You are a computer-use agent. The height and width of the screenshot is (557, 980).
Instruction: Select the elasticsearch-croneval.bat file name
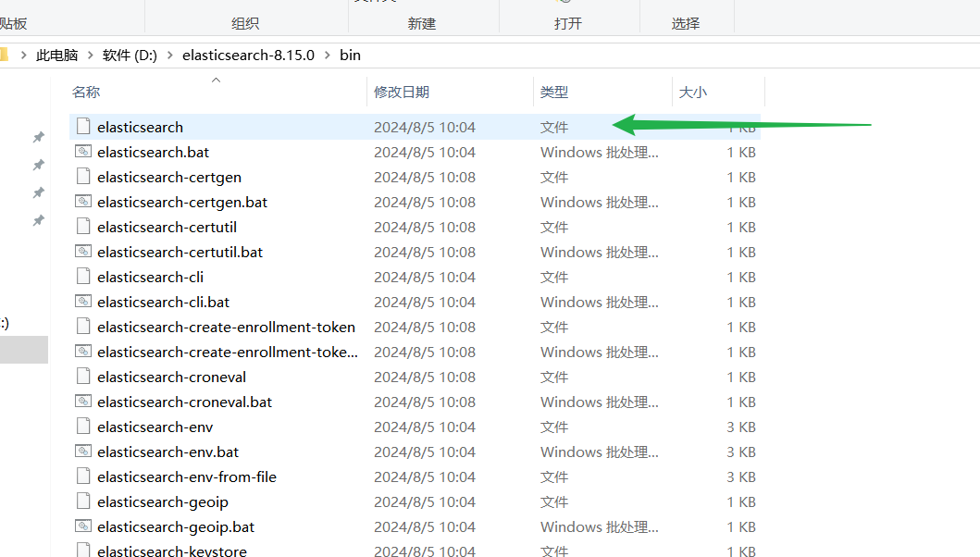pyautogui.click(x=185, y=402)
